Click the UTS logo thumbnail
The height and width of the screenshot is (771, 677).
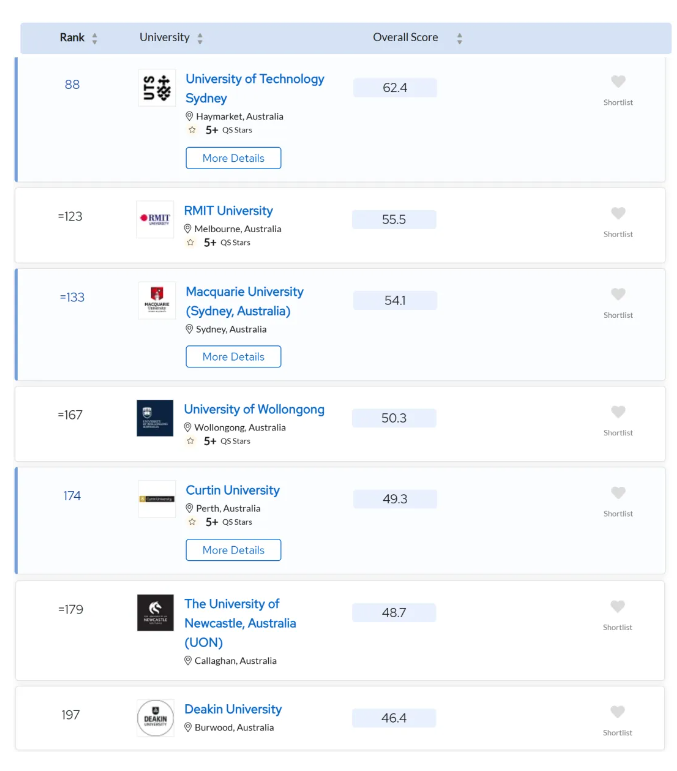tap(157, 88)
